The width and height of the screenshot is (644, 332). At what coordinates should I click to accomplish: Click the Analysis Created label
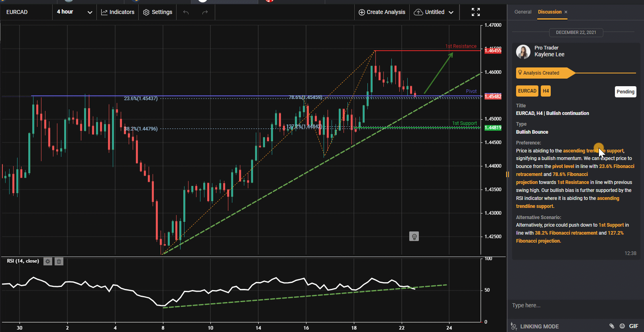541,73
